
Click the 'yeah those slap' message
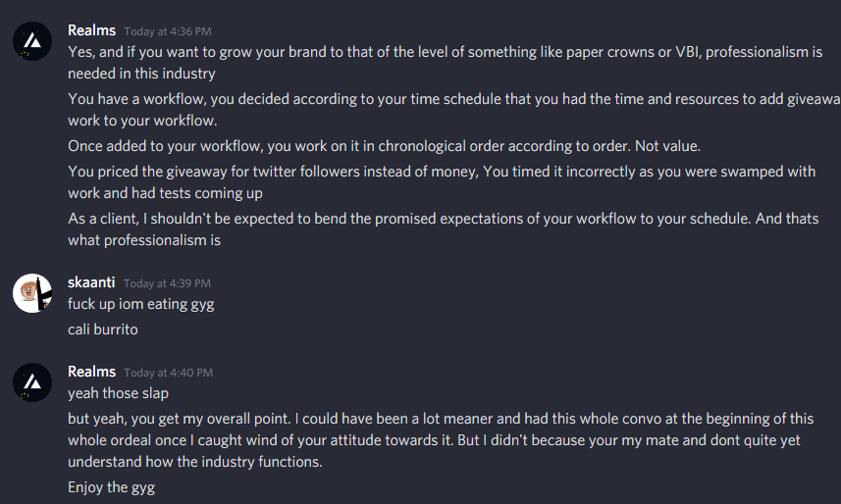tap(119, 393)
